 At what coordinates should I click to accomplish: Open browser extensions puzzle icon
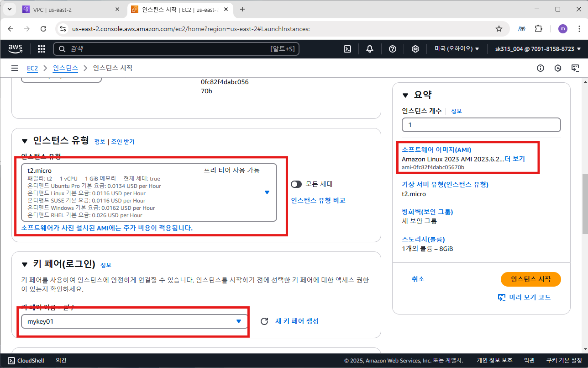click(x=539, y=29)
